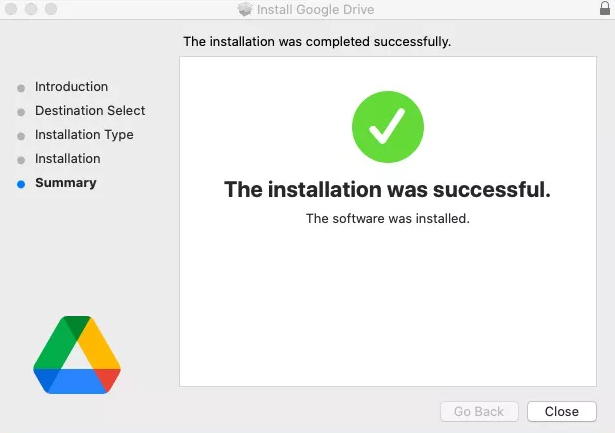The width and height of the screenshot is (615, 433).
Task: Click the gray bullet beside Introduction
Action: coord(21,88)
